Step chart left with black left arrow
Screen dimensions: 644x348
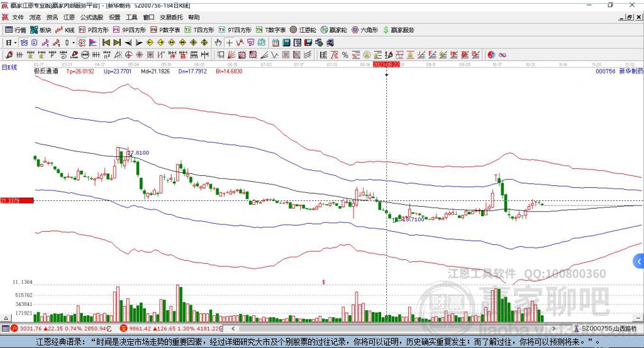128,43
